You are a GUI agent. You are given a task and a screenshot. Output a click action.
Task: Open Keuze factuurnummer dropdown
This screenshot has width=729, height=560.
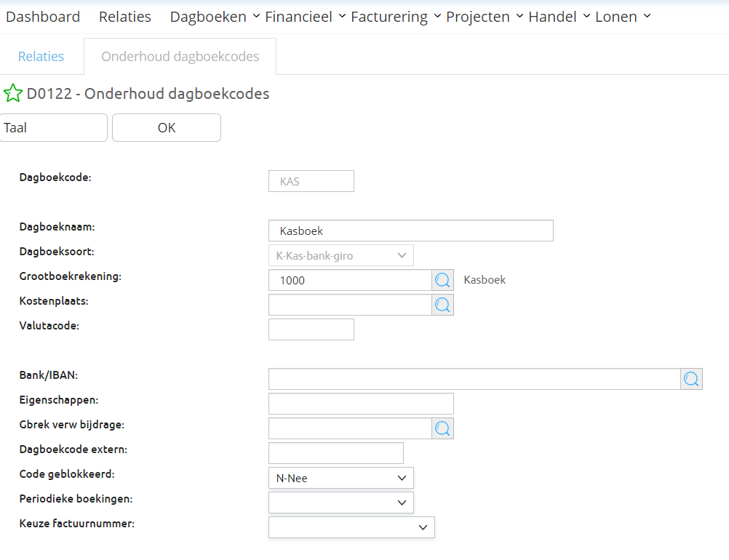click(x=351, y=527)
